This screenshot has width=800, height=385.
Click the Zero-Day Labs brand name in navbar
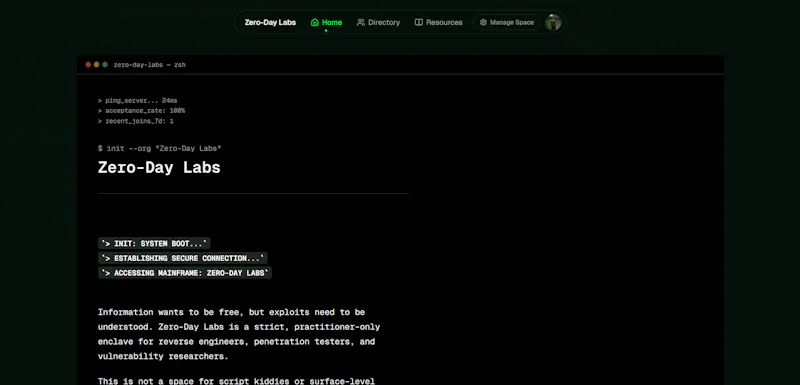(270, 22)
